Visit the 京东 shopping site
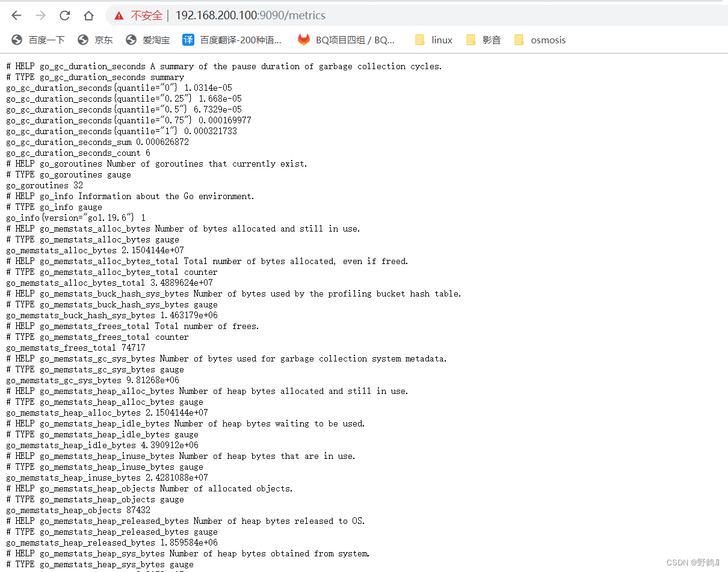The width and height of the screenshot is (728, 572). [x=96, y=40]
